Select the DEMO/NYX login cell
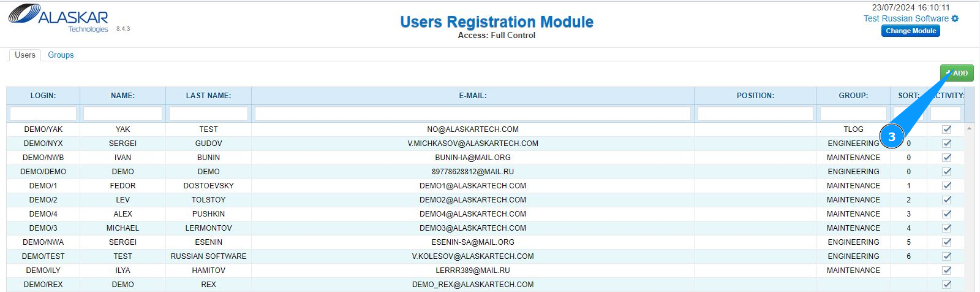The height and width of the screenshot is (292, 980). (43, 144)
